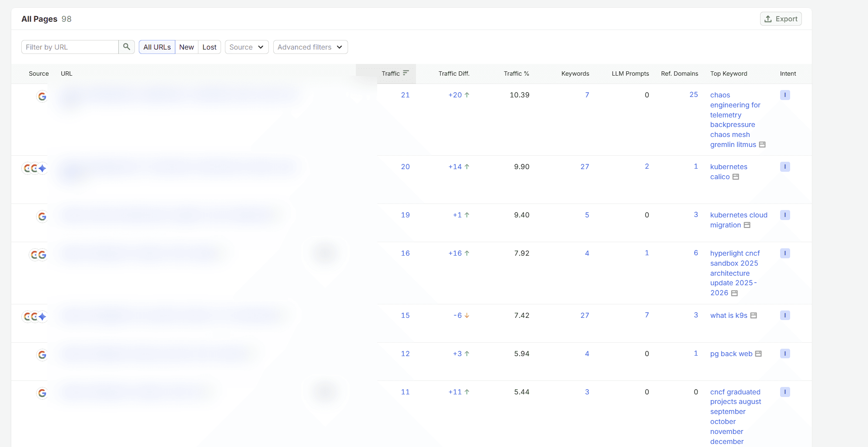Click the Keywords column header
The image size is (868, 447).
[575, 73]
